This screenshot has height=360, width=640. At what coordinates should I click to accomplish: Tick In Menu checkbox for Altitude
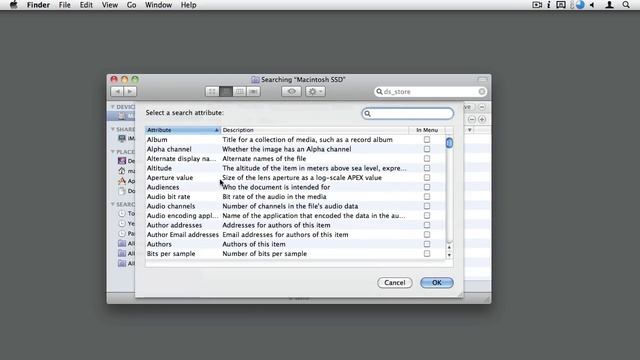coord(427,168)
